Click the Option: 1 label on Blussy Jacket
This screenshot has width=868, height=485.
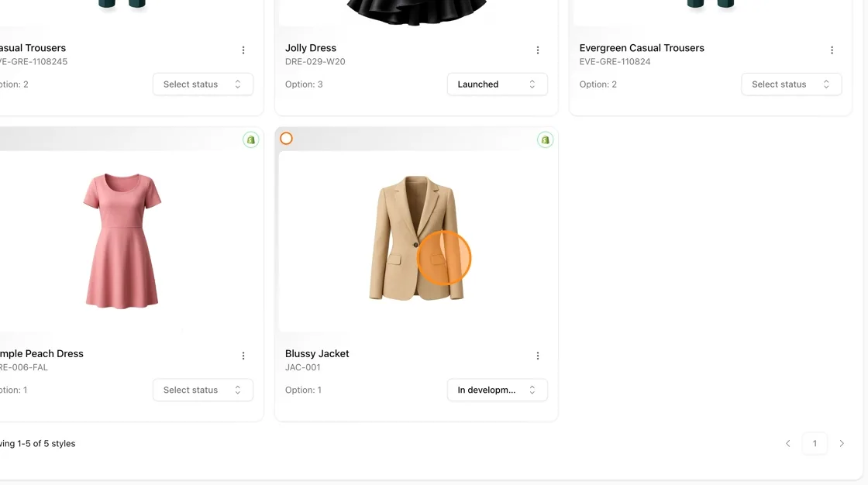click(x=303, y=390)
